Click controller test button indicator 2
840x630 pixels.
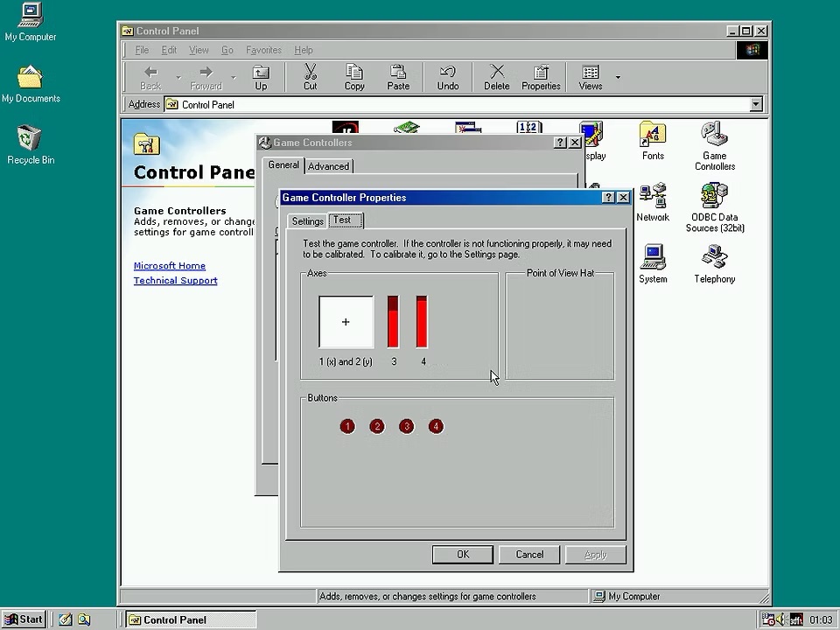[377, 426]
